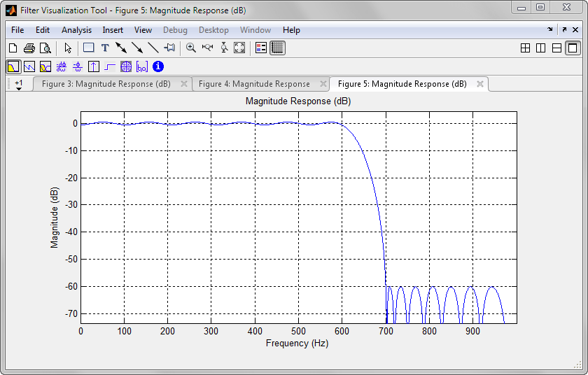Click the Print icon

pos(29,48)
